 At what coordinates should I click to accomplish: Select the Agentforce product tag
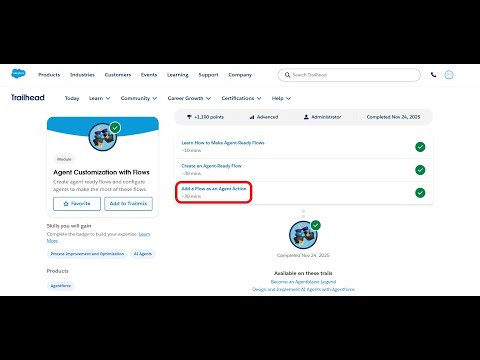coord(61,286)
